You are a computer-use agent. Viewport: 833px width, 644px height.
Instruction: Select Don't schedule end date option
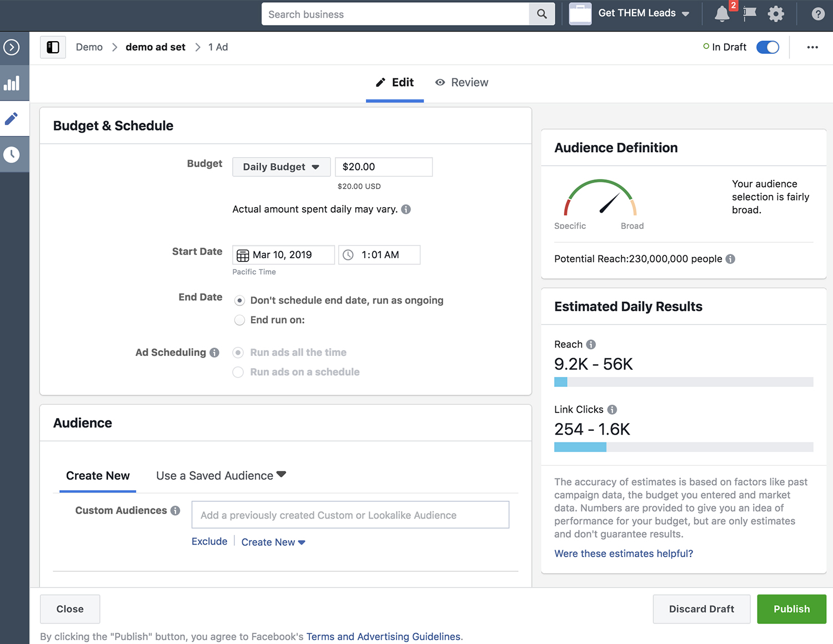(239, 300)
